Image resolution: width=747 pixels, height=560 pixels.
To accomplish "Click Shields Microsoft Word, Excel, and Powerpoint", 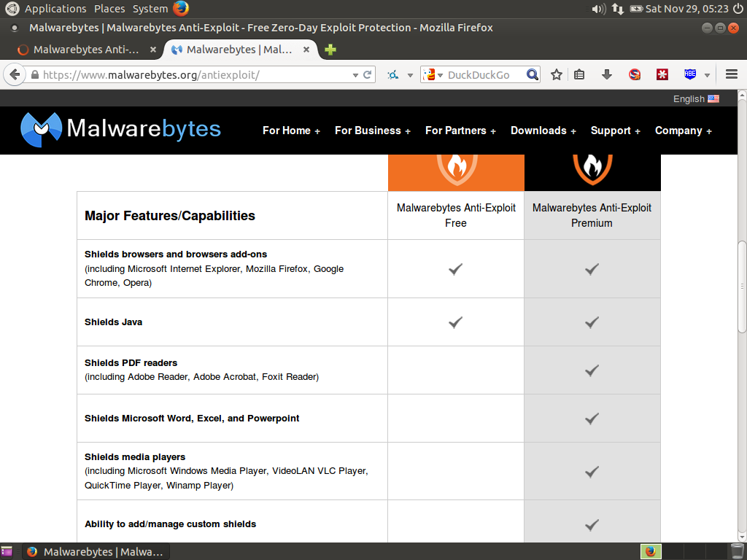I will pyautogui.click(x=192, y=418).
